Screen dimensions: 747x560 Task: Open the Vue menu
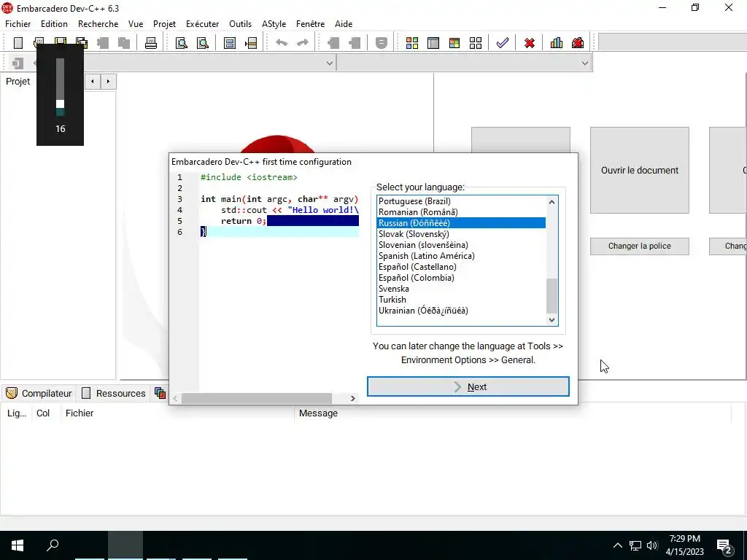point(136,24)
